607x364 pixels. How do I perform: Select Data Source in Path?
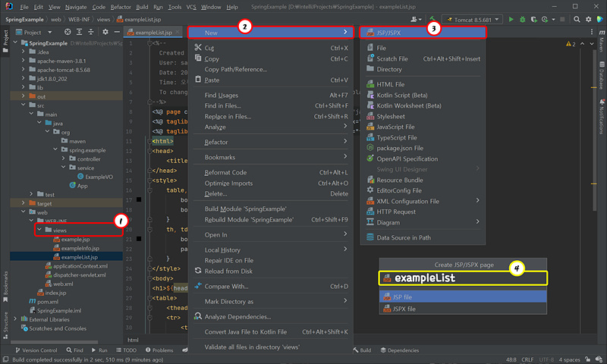[423, 237]
